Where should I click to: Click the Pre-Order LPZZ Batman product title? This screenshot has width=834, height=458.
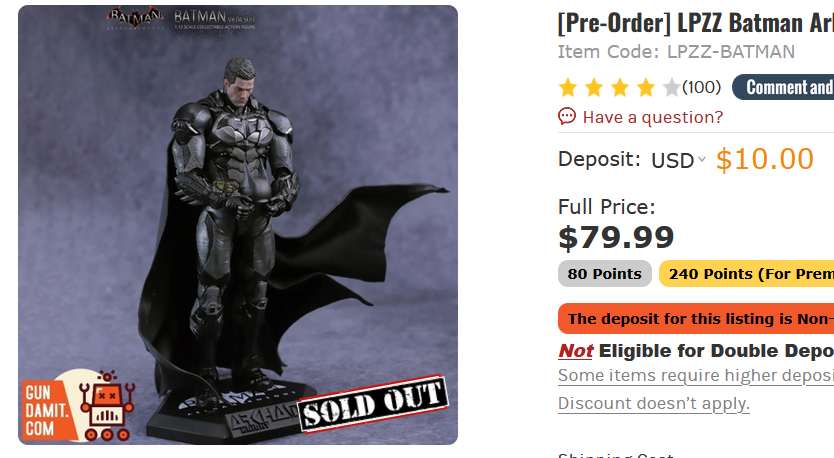click(x=694, y=22)
